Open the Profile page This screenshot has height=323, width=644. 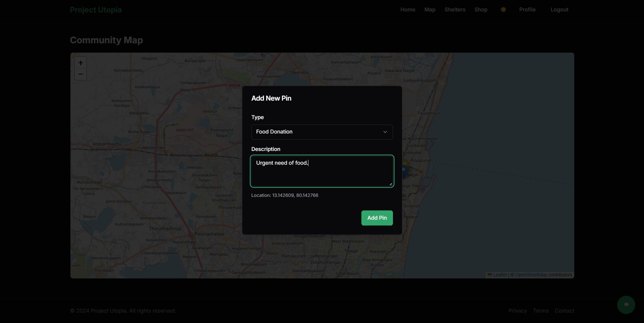pyautogui.click(x=527, y=10)
